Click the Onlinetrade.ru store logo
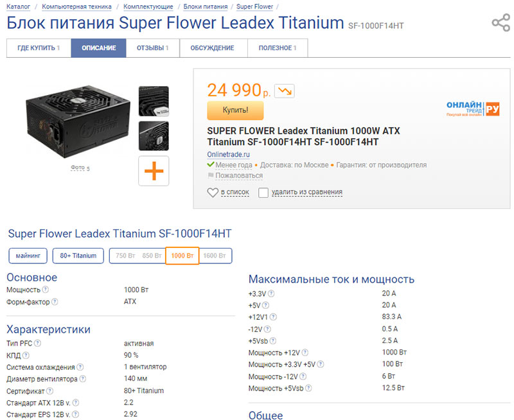Viewport: 514px width, 420px height. (473, 109)
